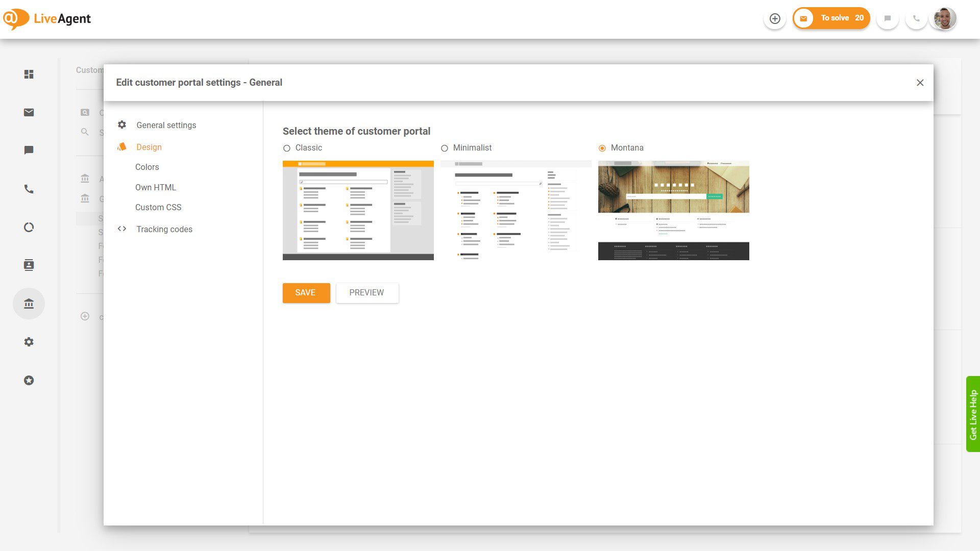Open the Calls icon in sidebar
The image size is (980, 551).
tap(29, 189)
